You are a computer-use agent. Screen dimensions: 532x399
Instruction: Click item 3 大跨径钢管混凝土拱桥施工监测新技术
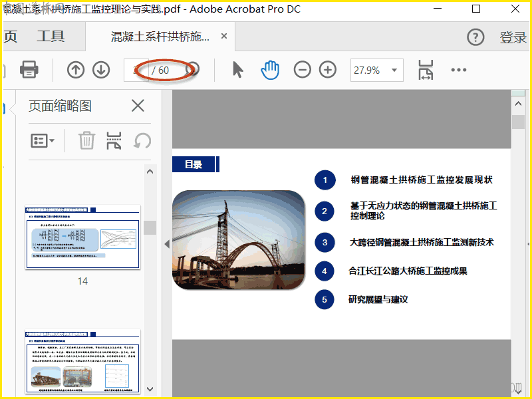[x=422, y=242]
